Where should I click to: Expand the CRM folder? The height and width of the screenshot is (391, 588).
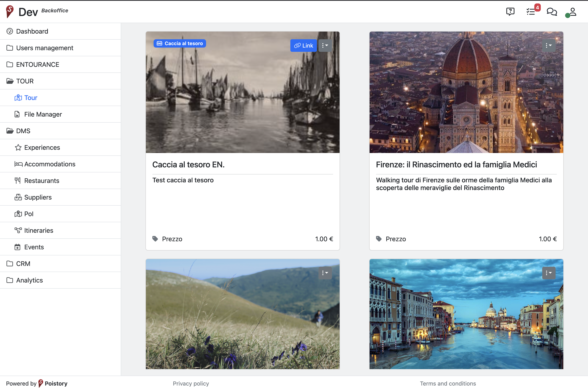(60, 263)
